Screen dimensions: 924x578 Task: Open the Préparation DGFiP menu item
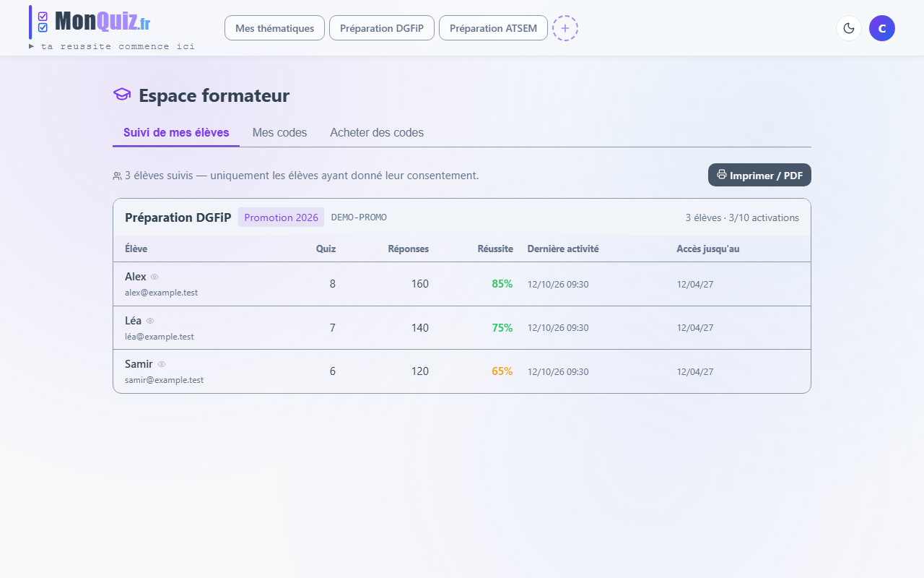point(382,28)
